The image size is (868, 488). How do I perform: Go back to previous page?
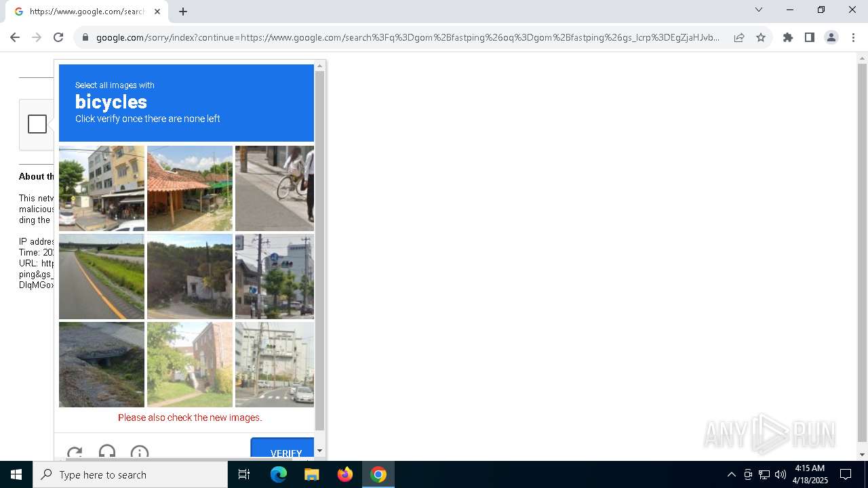tap(15, 37)
